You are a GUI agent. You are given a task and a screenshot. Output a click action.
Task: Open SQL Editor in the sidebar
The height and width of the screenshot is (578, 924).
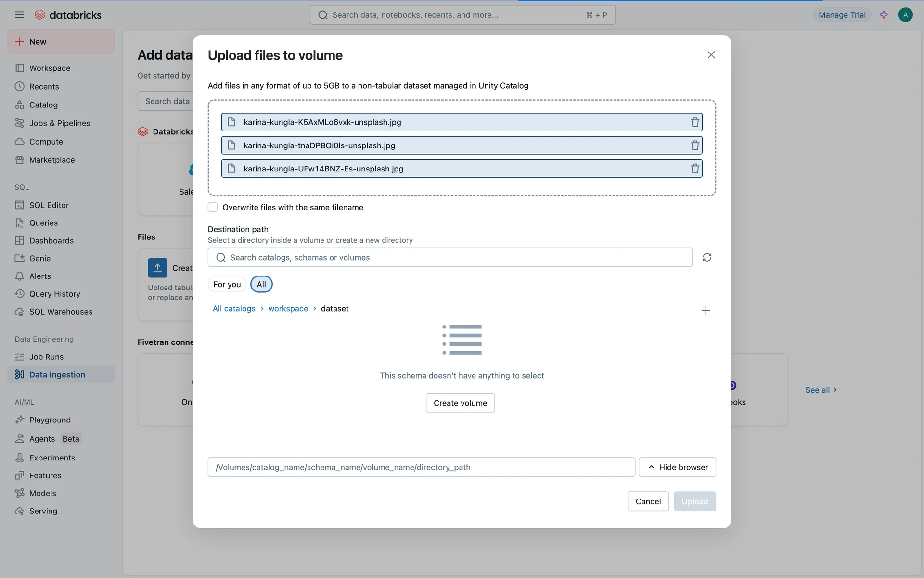tap(49, 205)
